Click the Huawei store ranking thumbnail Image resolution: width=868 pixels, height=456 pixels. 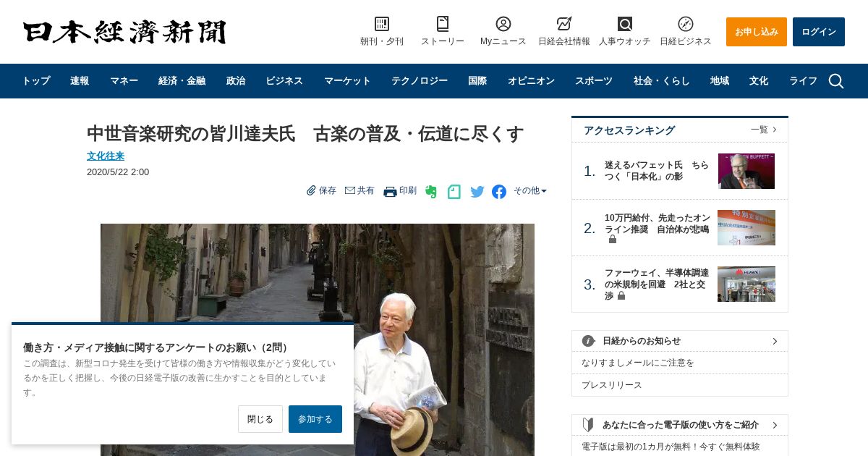coord(746,284)
